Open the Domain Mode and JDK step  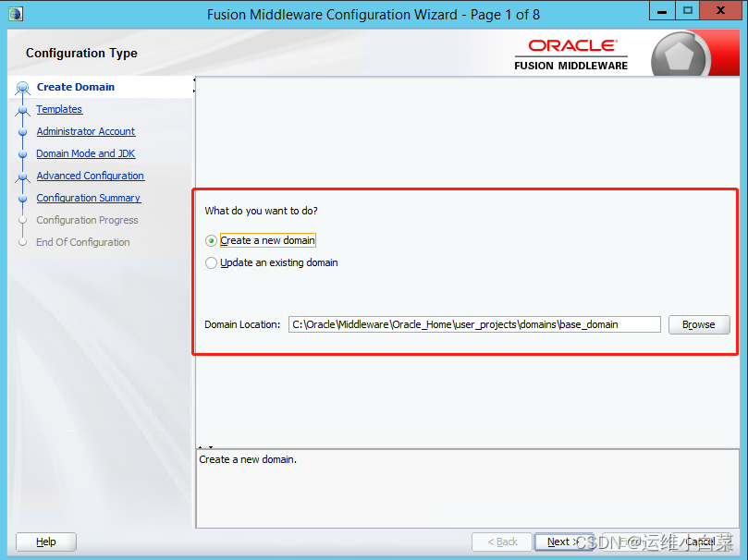[x=86, y=153]
